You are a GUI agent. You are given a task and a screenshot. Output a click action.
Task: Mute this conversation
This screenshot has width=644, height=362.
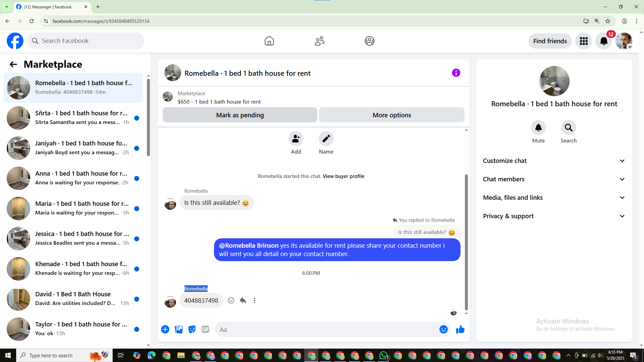[538, 128]
